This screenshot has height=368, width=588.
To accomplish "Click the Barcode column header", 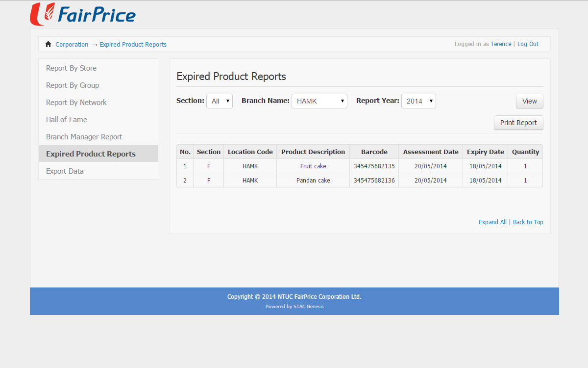I will point(374,152).
